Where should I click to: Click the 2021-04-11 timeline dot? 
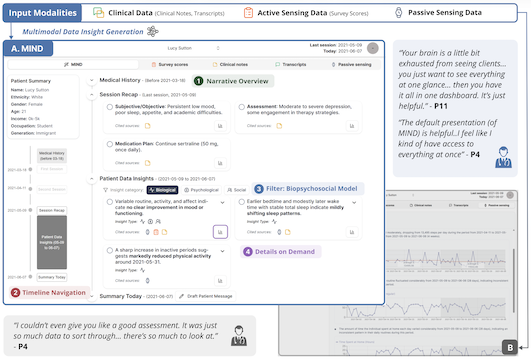pyautogui.click(x=30, y=189)
